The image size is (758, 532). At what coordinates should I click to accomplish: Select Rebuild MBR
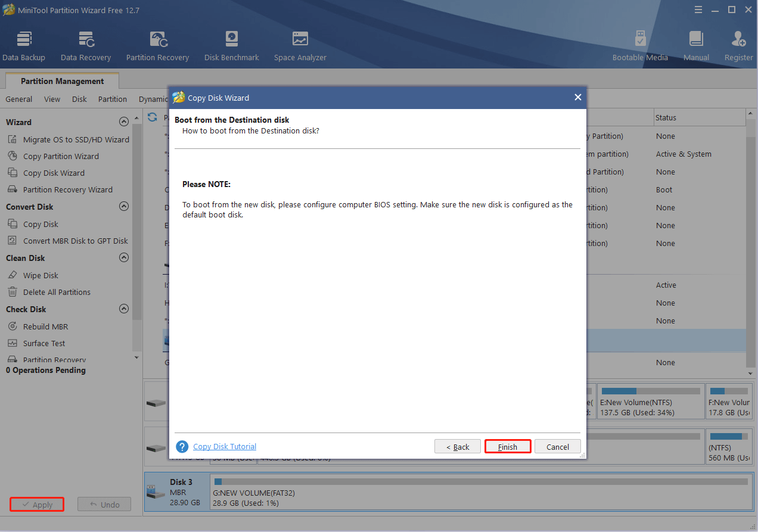(38, 326)
